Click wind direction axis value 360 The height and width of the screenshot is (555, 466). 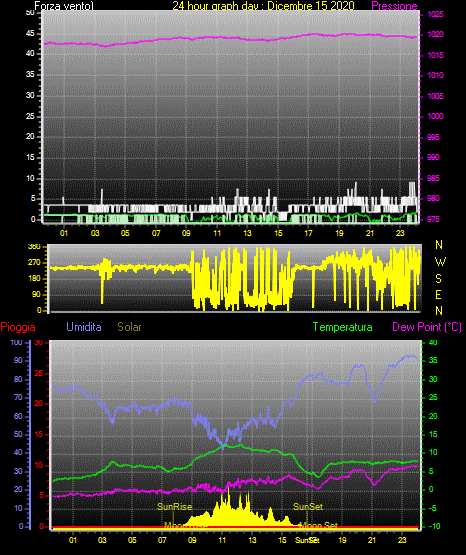(34, 246)
